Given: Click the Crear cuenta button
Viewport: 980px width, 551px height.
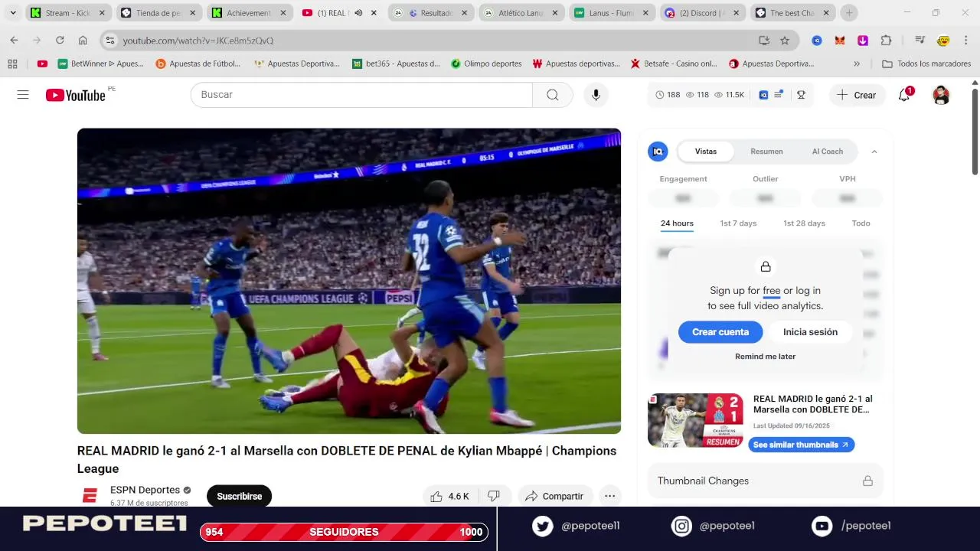Looking at the screenshot, I should point(720,332).
